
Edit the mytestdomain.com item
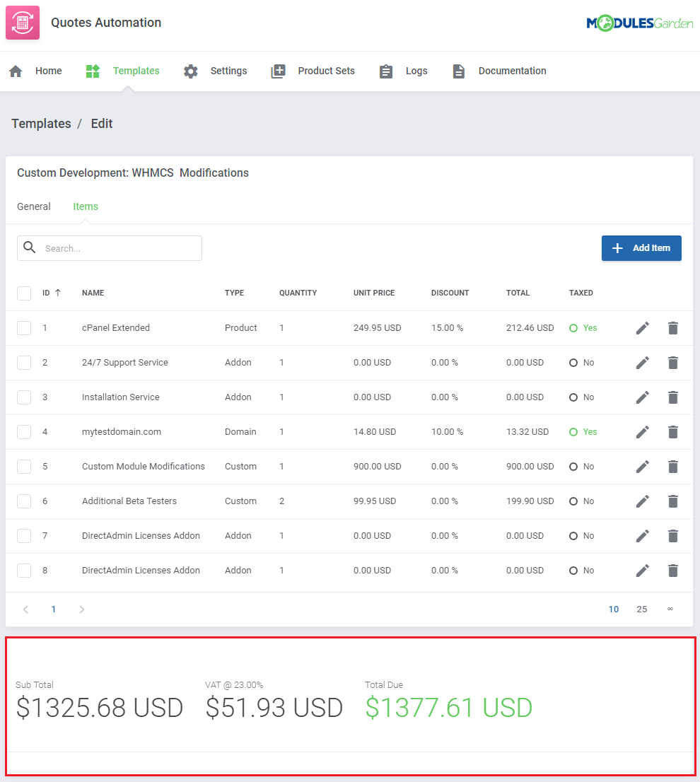643,432
